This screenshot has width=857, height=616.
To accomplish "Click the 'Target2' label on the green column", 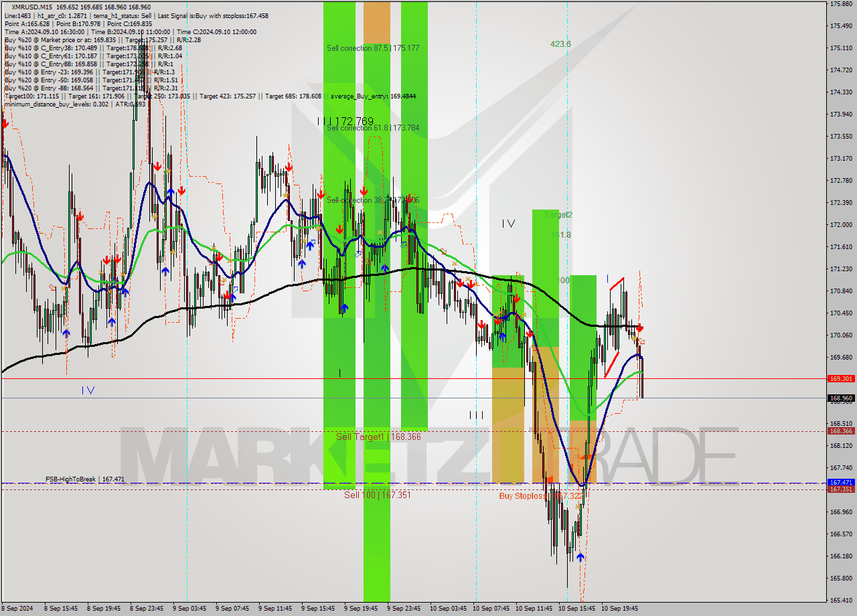I will coord(558,215).
